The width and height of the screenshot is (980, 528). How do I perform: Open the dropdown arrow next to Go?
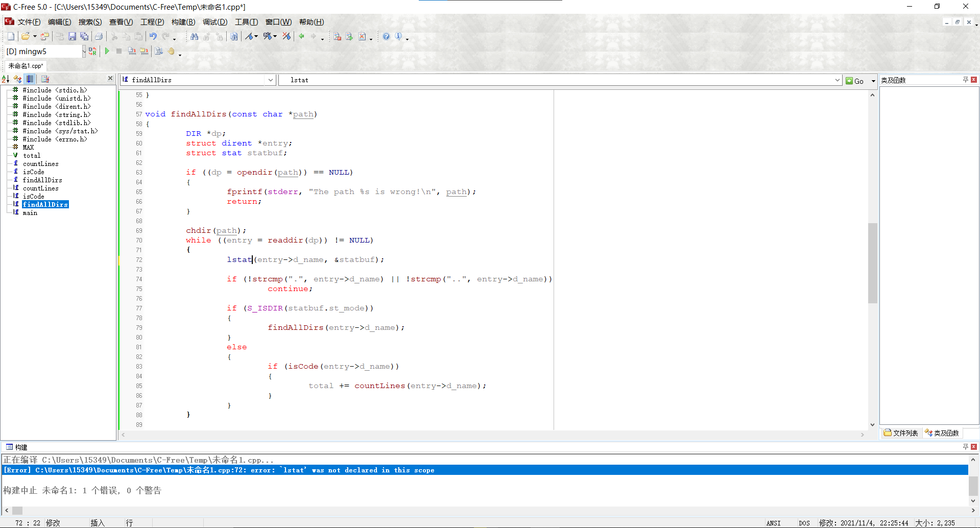pyautogui.click(x=873, y=81)
